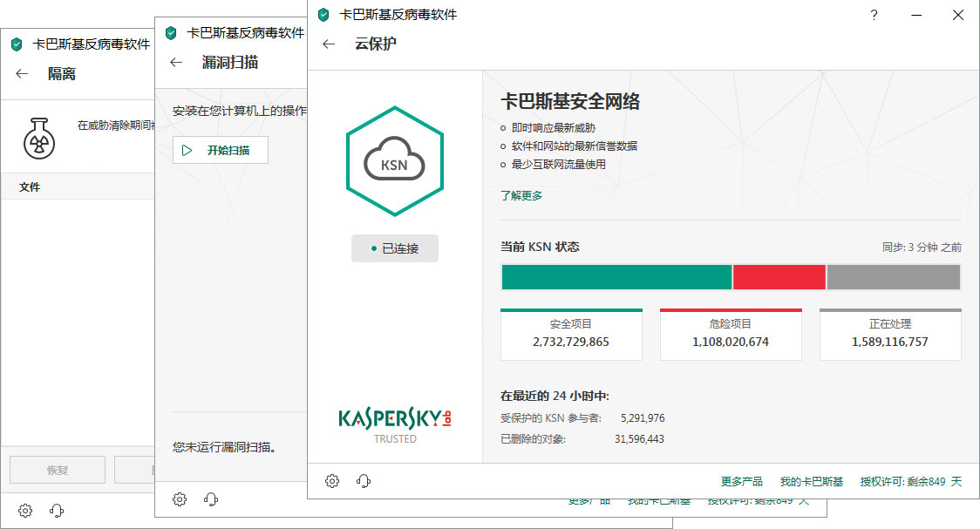Open support headset in 漏洞扫描 window
This screenshot has height=529, width=980.
pyautogui.click(x=211, y=499)
